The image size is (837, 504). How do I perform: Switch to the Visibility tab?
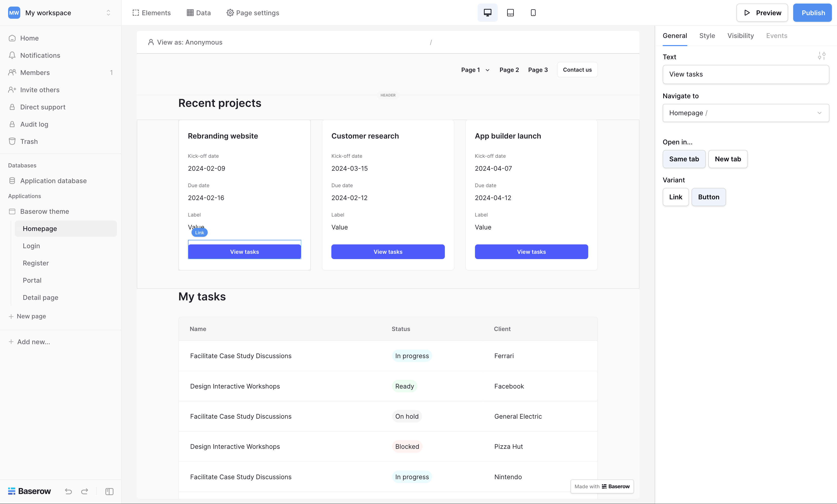pyautogui.click(x=740, y=36)
